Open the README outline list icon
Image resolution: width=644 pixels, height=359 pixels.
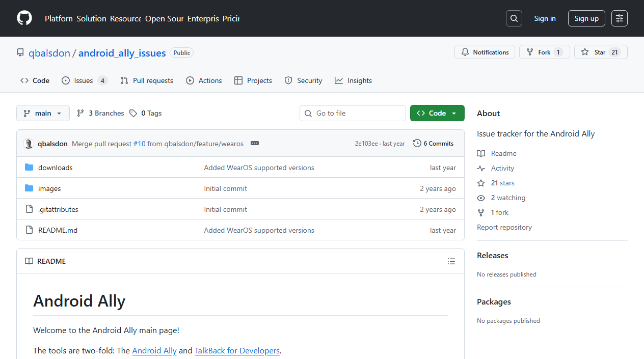(x=451, y=261)
